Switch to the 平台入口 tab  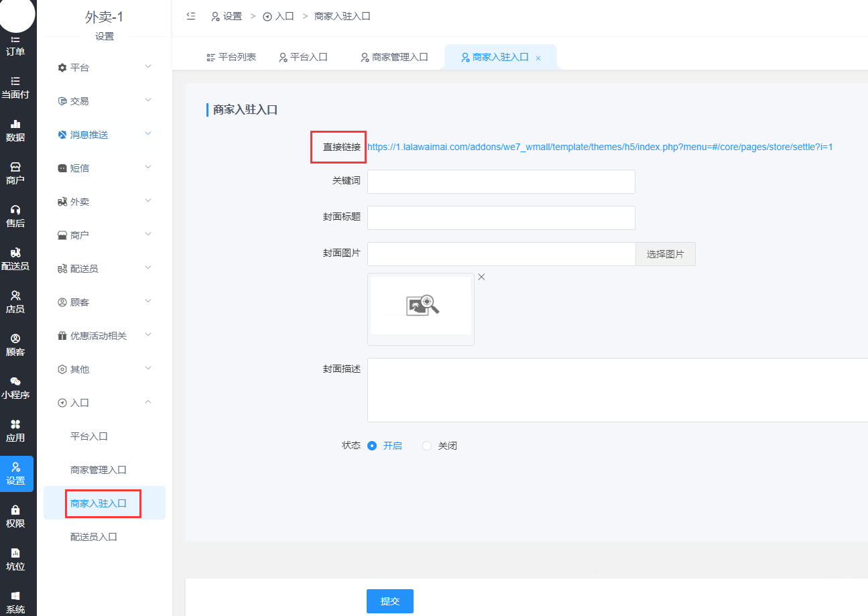click(303, 57)
